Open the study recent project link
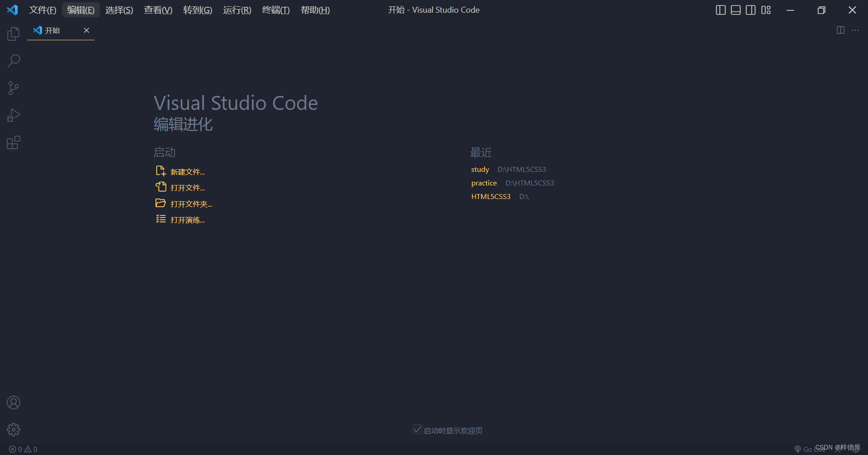The image size is (868, 455). click(x=480, y=169)
